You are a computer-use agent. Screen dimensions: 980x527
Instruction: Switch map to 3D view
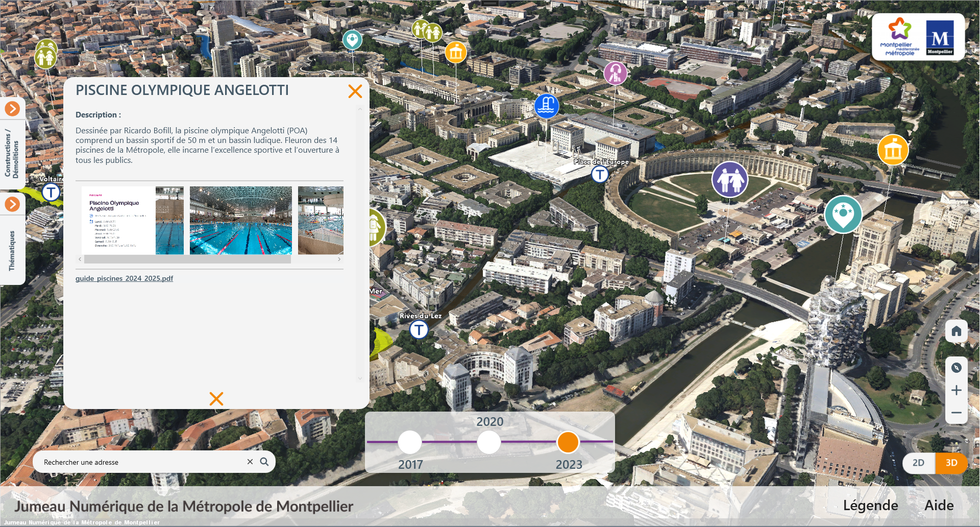click(951, 463)
